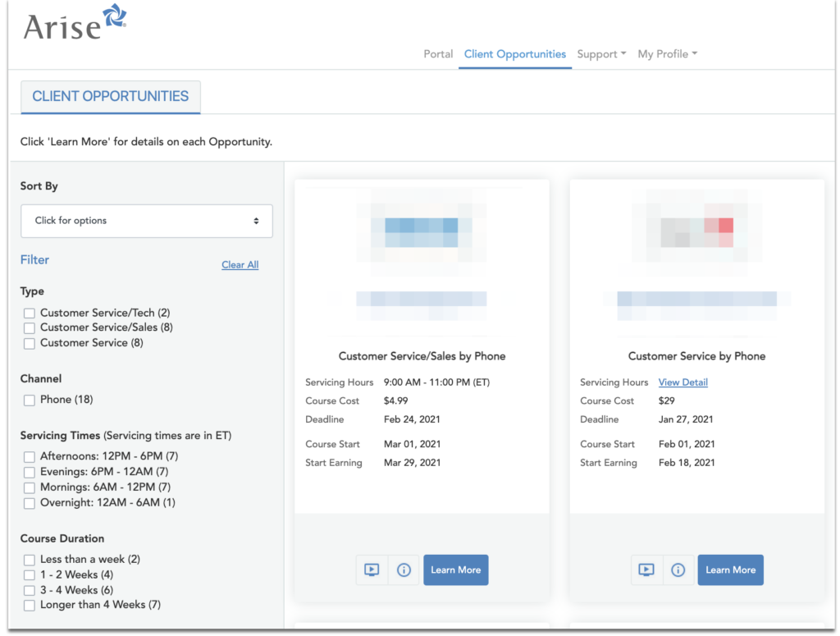The height and width of the screenshot is (636, 840).
Task: Check the Customer Service/Sales filter
Action: click(30, 327)
